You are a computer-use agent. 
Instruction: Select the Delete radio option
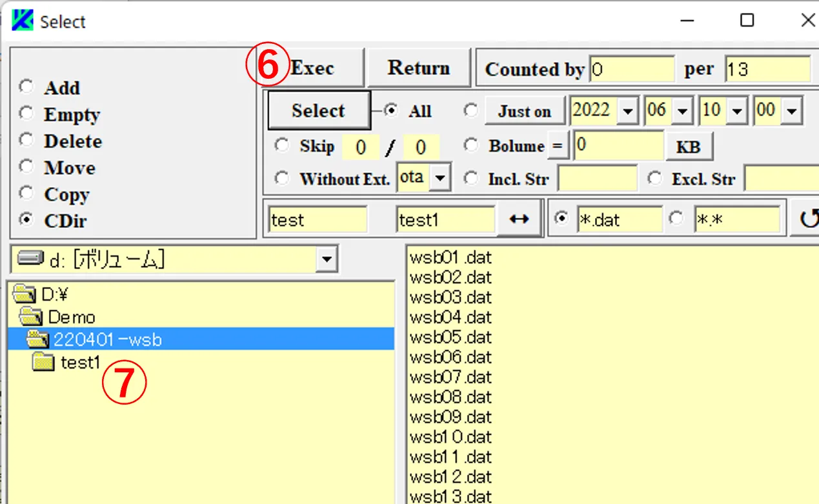pyautogui.click(x=26, y=139)
